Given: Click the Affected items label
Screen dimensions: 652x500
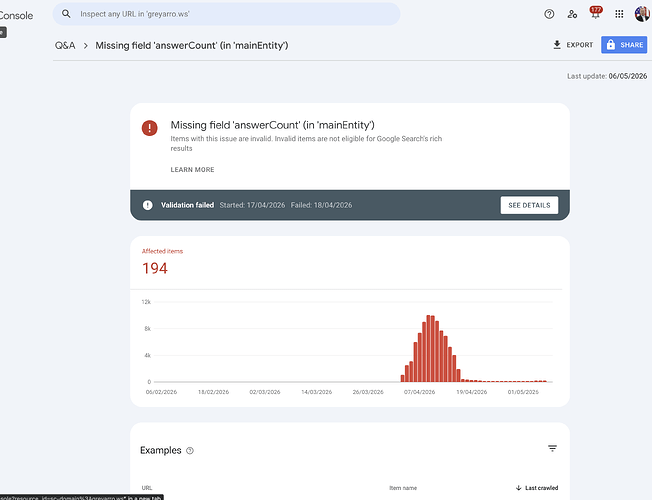Looking at the screenshot, I should [162, 251].
